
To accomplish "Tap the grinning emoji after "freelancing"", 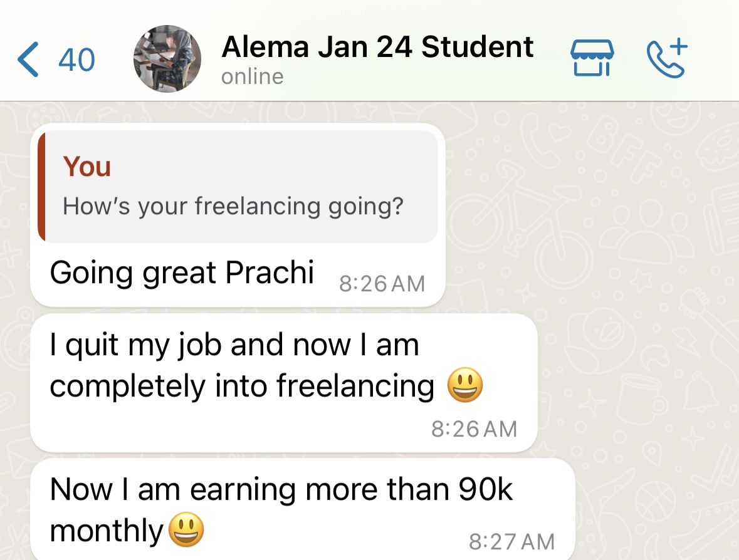I will (465, 385).
